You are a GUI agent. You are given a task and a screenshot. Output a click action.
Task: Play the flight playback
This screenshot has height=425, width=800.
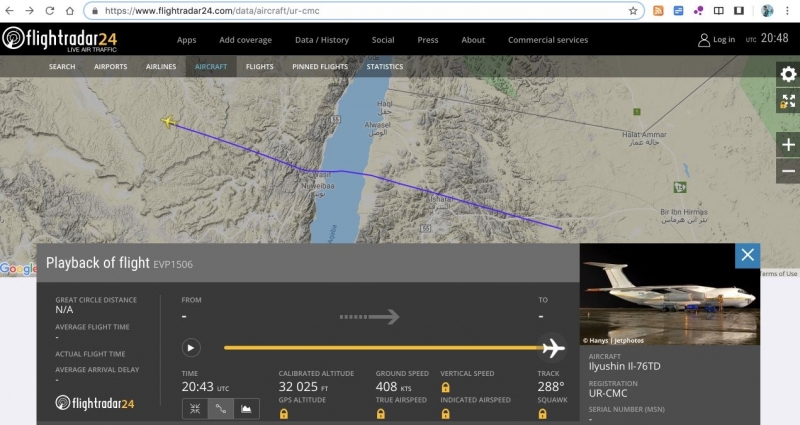pos(191,348)
